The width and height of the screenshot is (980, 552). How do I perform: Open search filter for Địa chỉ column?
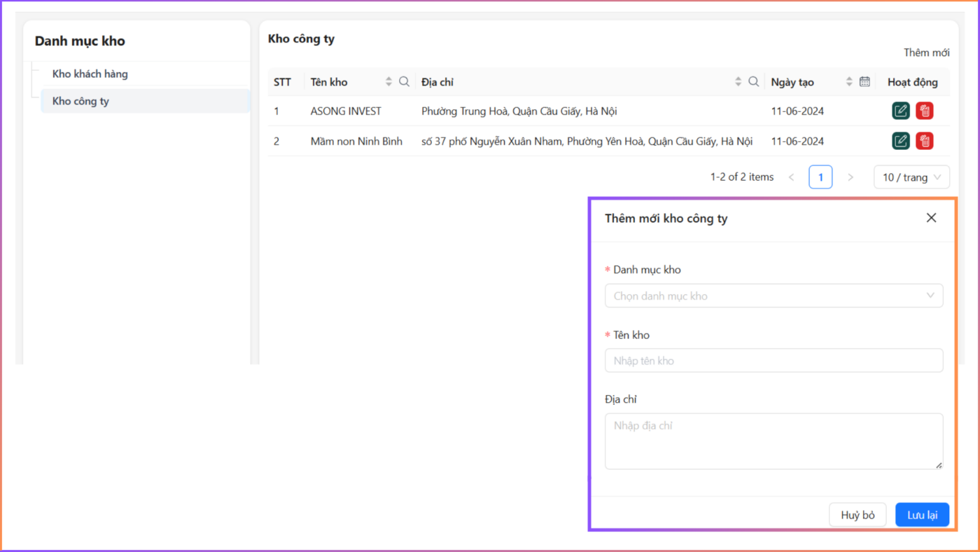pos(753,82)
